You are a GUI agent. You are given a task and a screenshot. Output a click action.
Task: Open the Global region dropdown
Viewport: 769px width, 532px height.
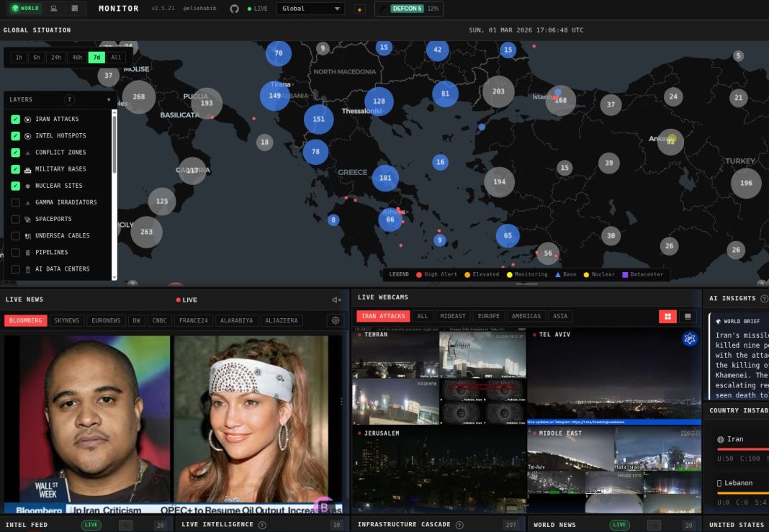pyautogui.click(x=310, y=9)
